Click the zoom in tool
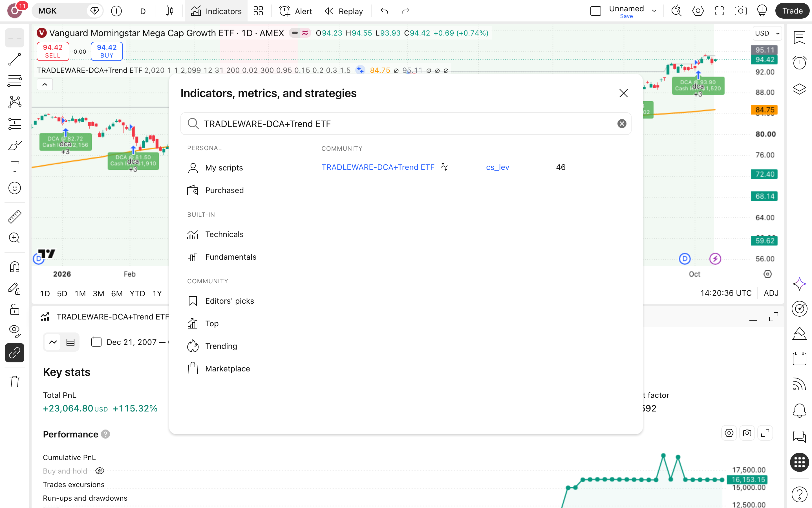This screenshot has height=508, width=812. click(14, 238)
